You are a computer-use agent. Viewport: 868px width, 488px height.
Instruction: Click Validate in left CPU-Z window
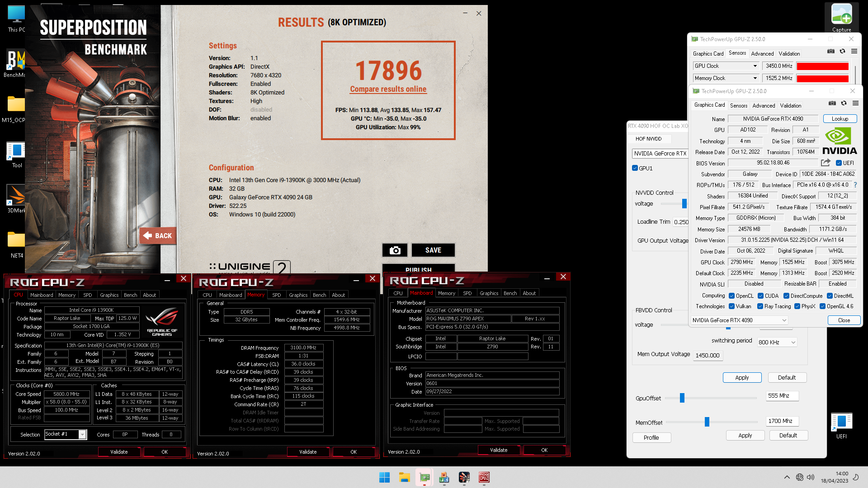pyautogui.click(x=119, y=452)
